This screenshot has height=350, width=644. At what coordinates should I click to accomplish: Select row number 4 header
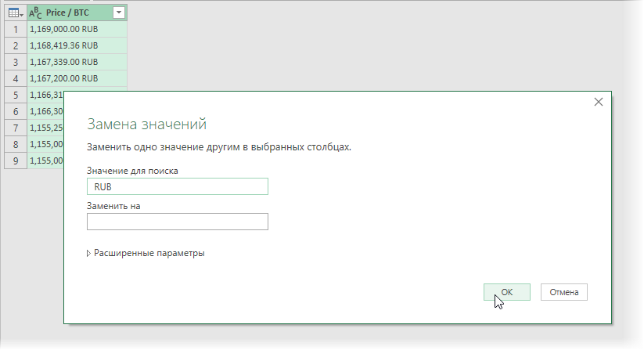(x=16, y=78)
